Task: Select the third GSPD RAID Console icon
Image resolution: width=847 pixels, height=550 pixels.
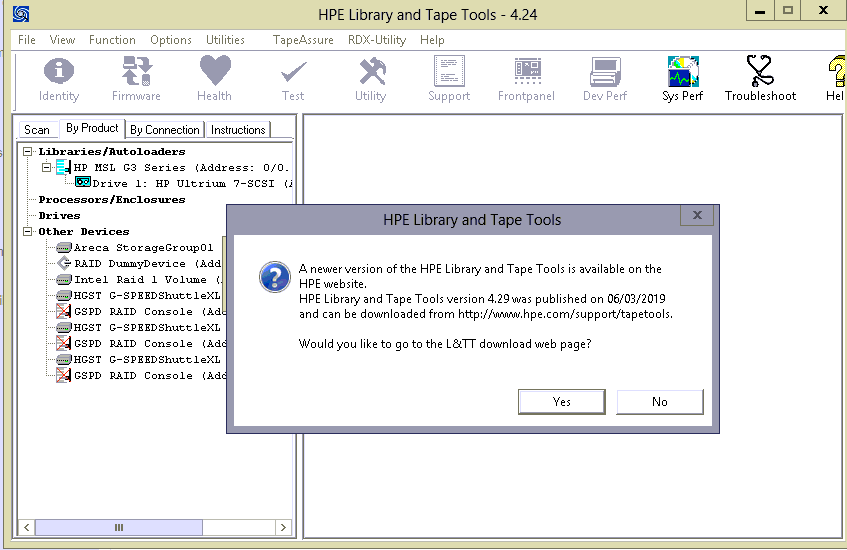Action: [x=63, y=375]
